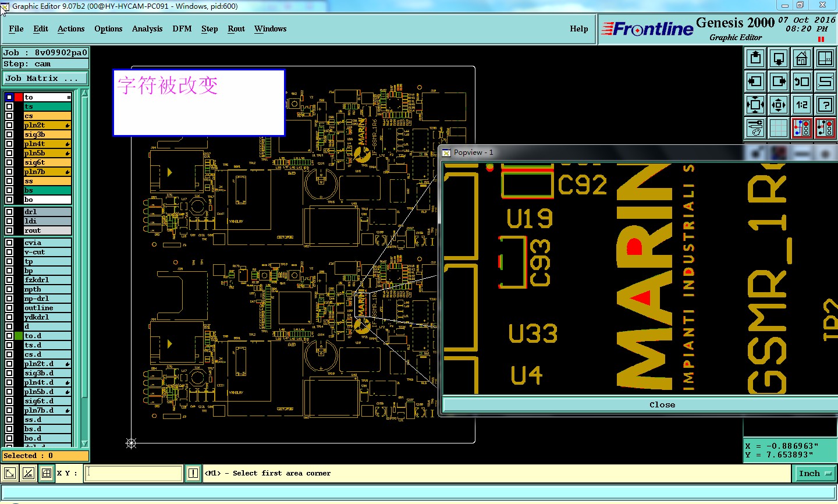Viewport: 838px width, 504px height.
Task: Click the red pause indicator under the clock
Action: coord(821,40)
